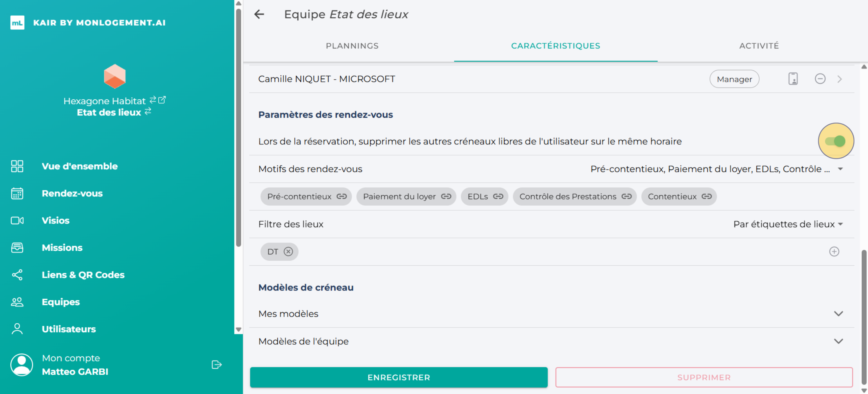This screenshot has height=394, width=868.
Task: Click the plus icon to add a location tag
Action: (x=834, y=251)
